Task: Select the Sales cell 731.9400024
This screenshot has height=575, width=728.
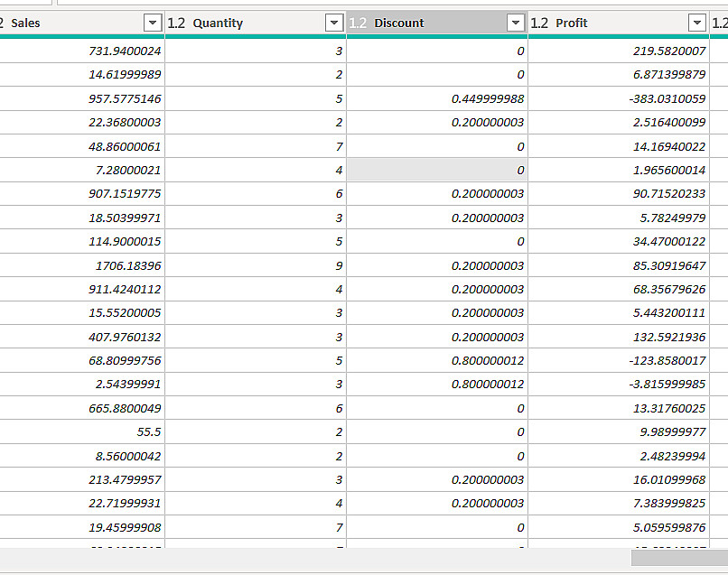Action: pos(82,51)
